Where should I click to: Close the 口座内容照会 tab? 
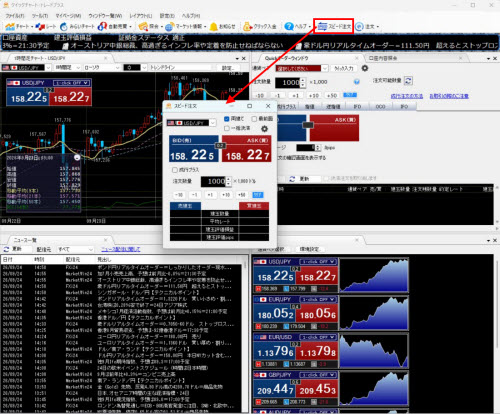pyautogui.click(x=460, y=58)
